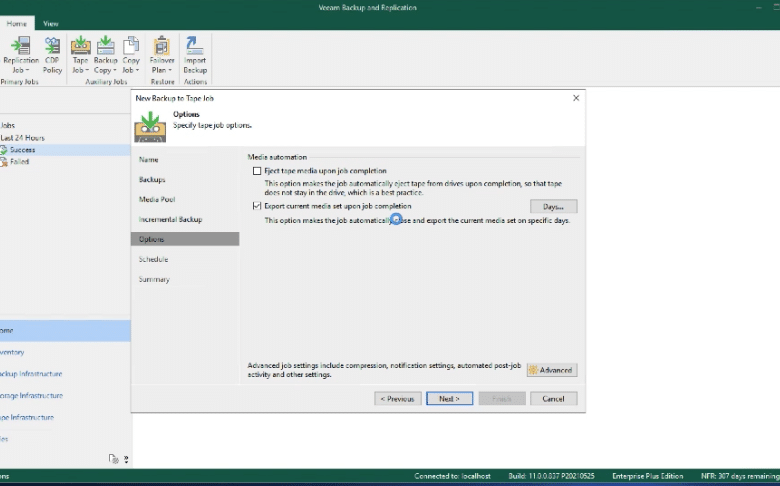This screenshot has height=486, width=780.
Task: Click the Next > button
Action: point(450,399)
